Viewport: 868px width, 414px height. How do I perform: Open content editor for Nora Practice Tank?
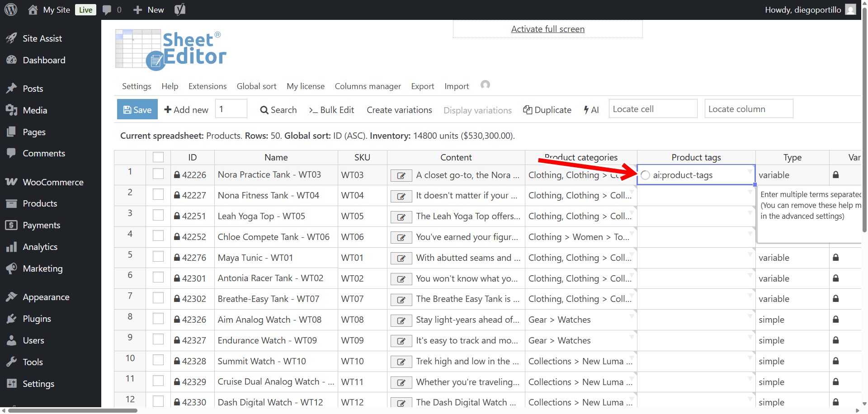pos(401,175)
